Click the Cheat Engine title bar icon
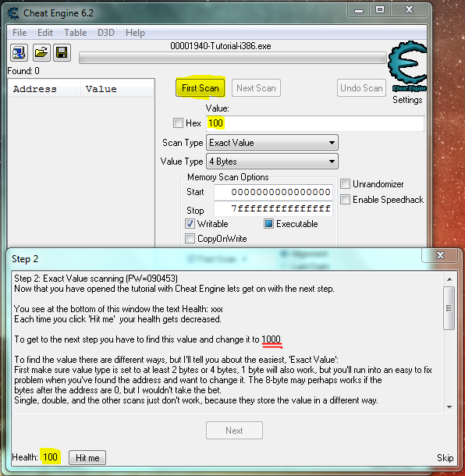 (13, 13)
